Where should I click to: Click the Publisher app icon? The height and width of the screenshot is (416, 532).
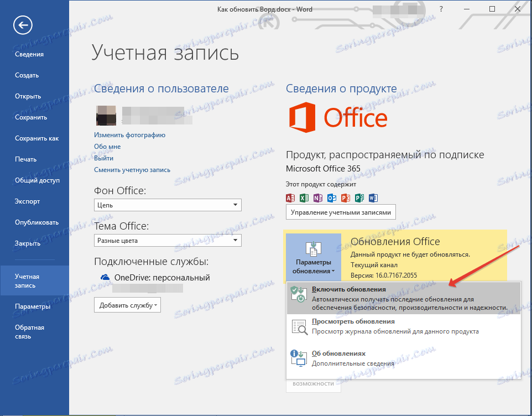359,198
